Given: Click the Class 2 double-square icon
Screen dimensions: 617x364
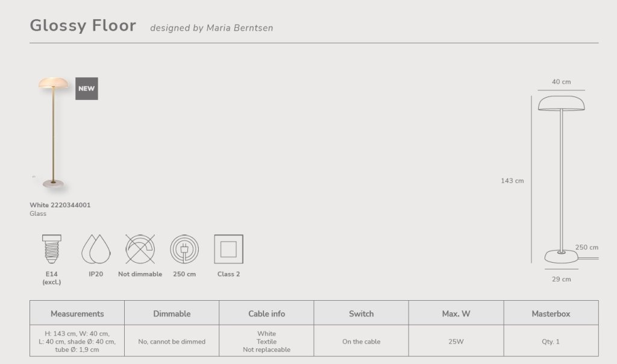Looking at the screenshot, I should (x=228, y=249).
